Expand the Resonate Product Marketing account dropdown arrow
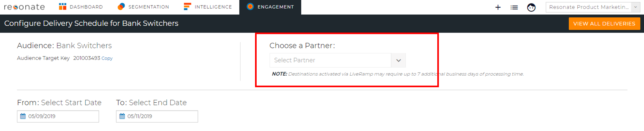 pyautogui.click(x=636, y=7)
